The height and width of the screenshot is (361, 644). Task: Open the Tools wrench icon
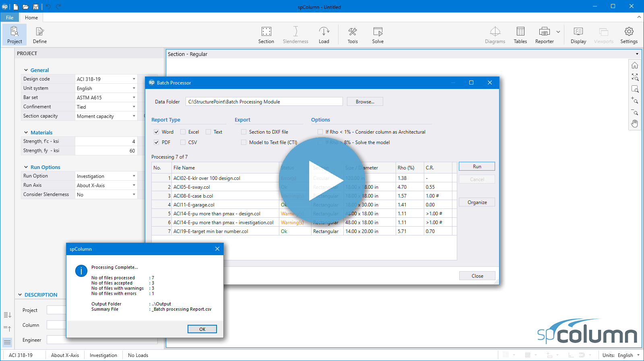coord(353,35)
